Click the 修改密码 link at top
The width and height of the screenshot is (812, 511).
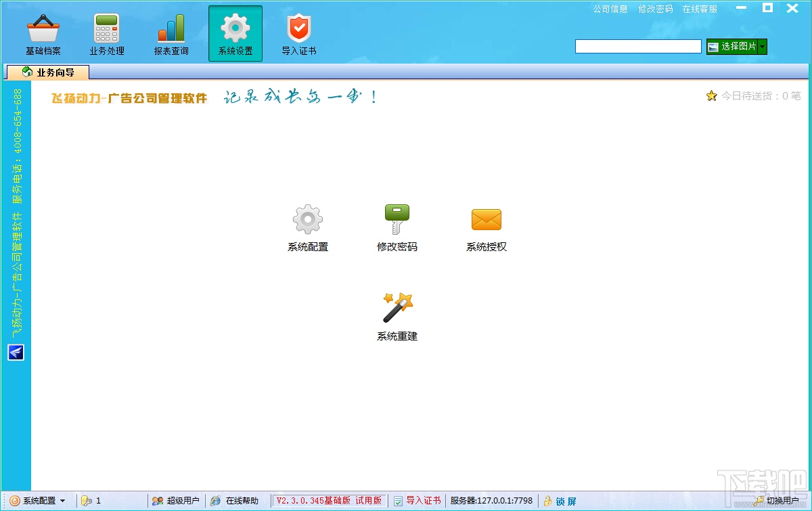click(x=656, y=9)
